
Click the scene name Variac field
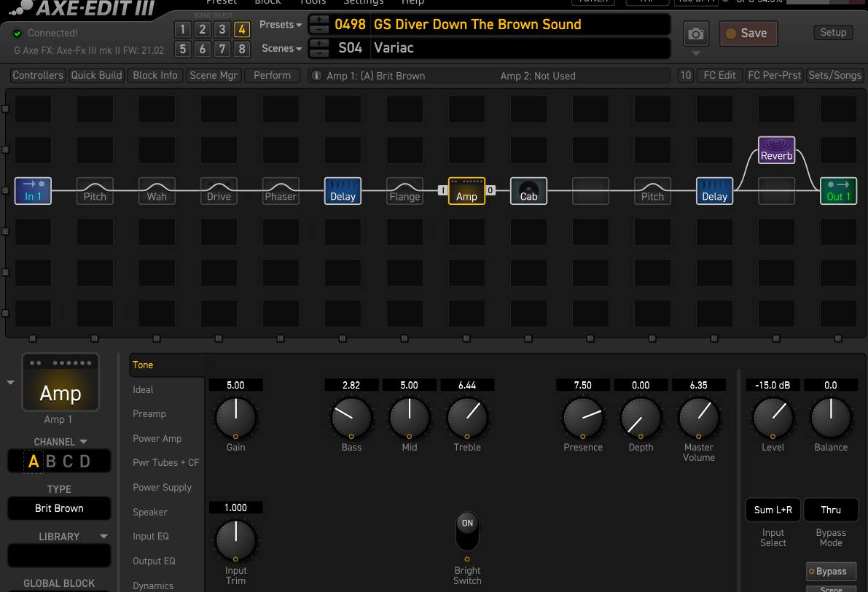[x=519, y=48]
